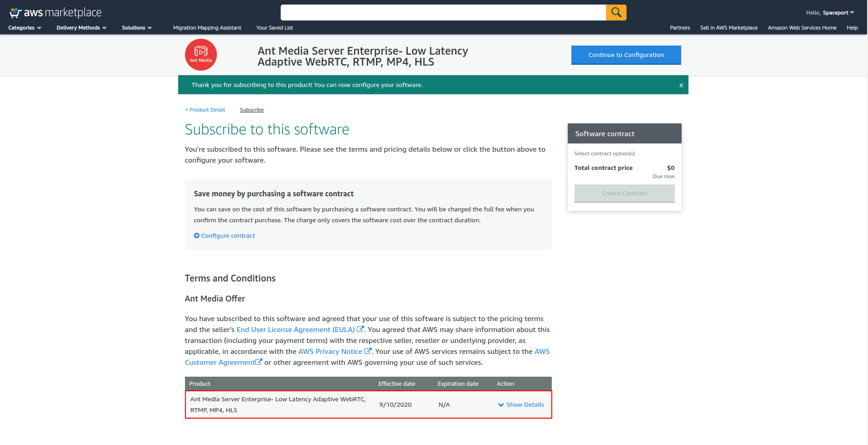Image resolution: width=868 pixels, height=445 pixels.
Task: Click into the marketplace search field
Action: click(x=443, y=13)
